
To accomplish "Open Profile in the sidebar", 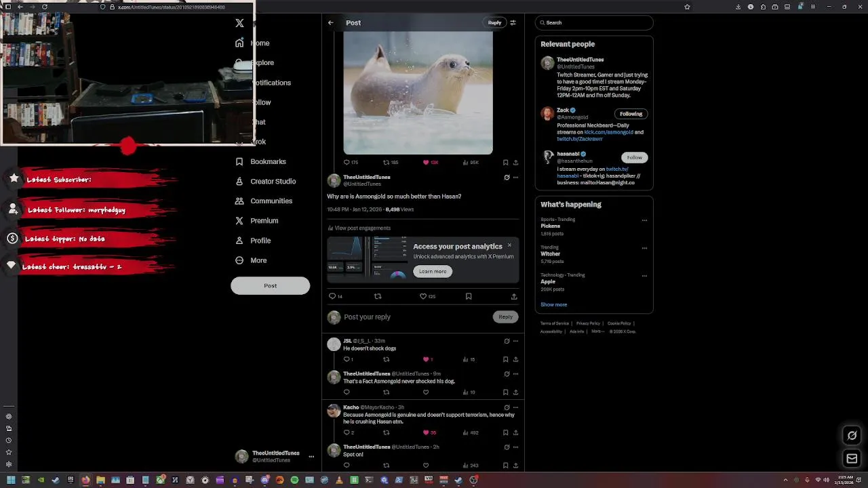I will [254, 241].
